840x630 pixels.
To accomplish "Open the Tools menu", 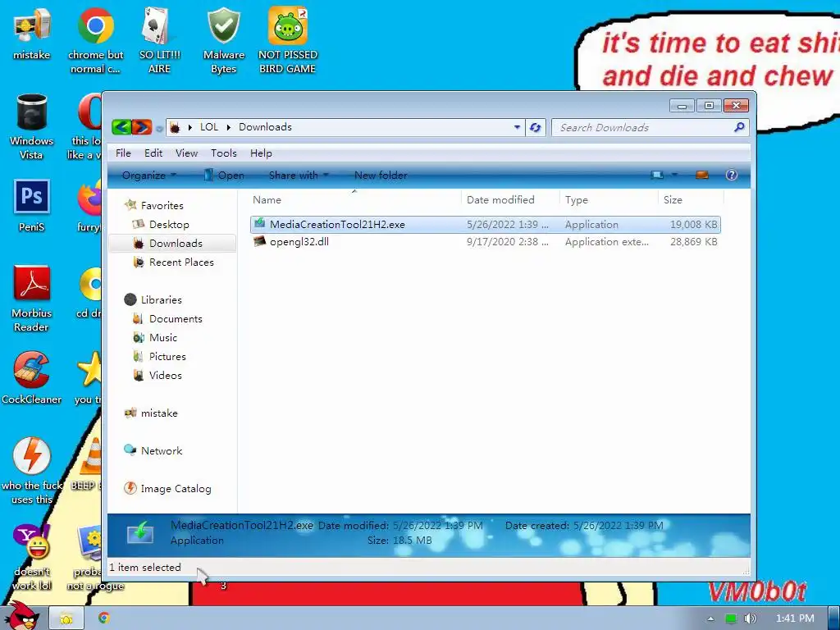I will 223,153.
